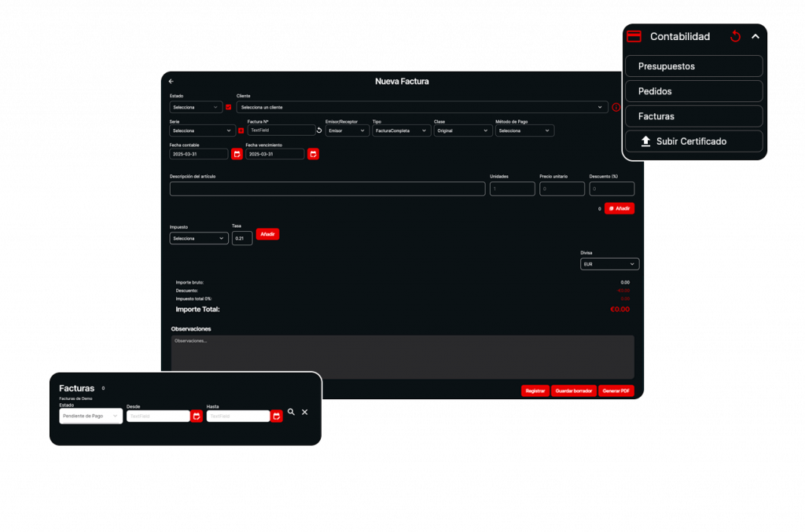Click the upload icon on Subir Certificado

(647, 141)
